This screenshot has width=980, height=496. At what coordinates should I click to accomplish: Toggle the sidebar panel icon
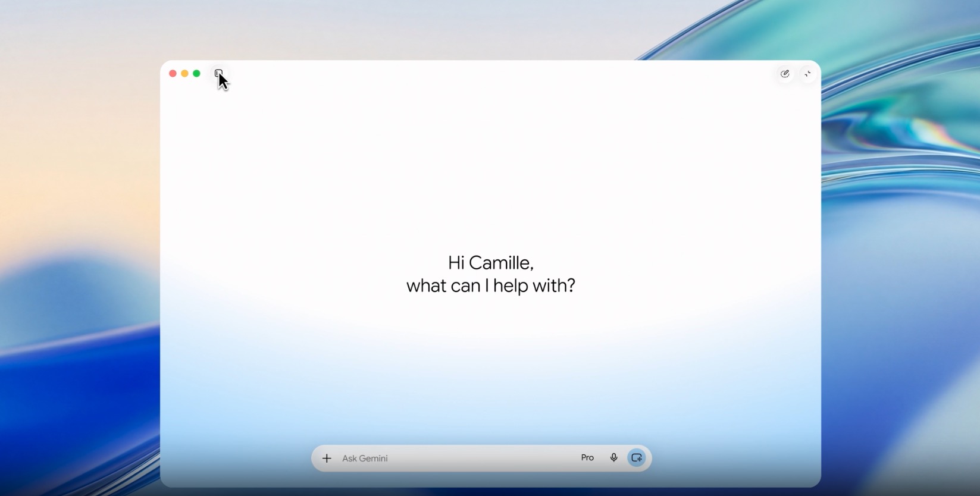tap(218, 73)
